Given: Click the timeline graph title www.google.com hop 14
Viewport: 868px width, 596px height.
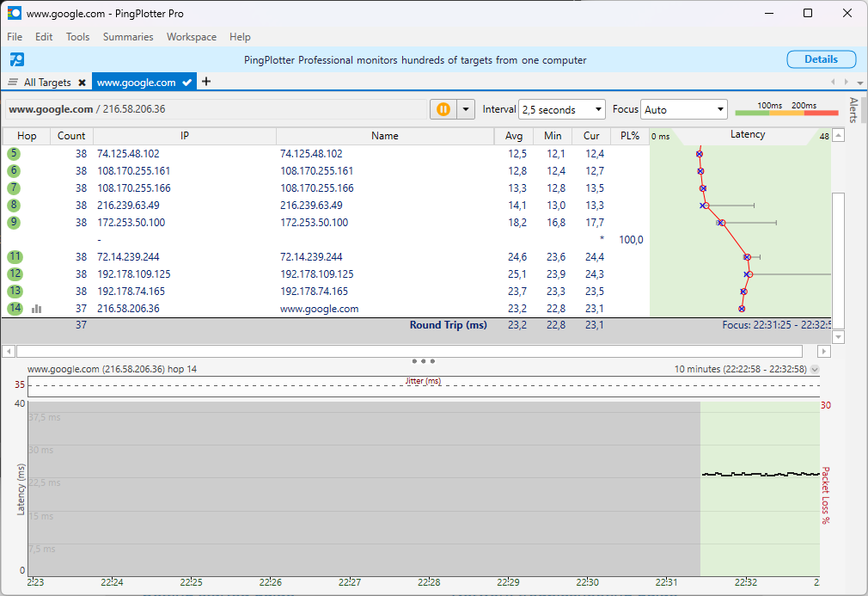Looking at the screenshot, I should tap(113, 369).
